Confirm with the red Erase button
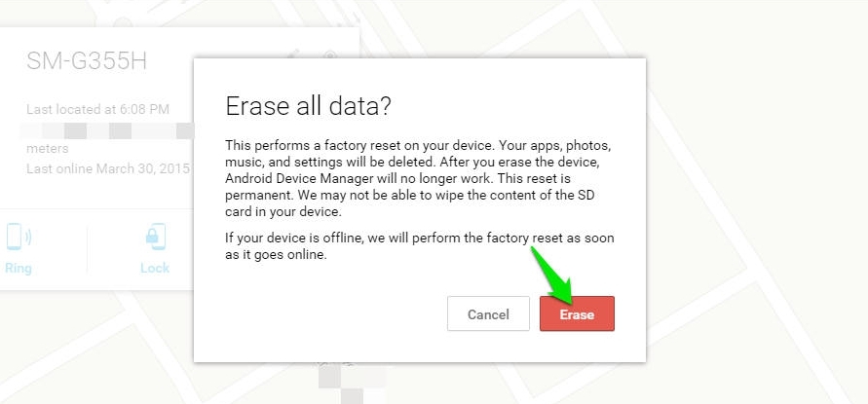Viewport: 868px width, 404px height. (x=577, y=313)
